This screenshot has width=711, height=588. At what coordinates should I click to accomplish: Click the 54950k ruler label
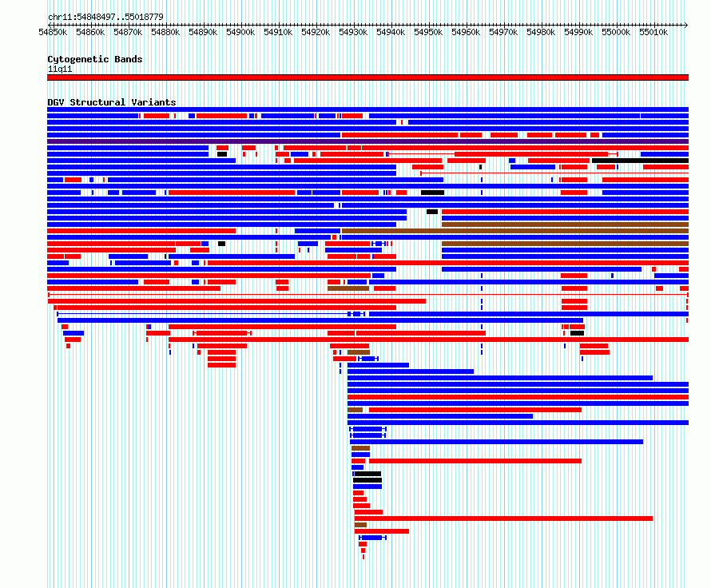428,32
